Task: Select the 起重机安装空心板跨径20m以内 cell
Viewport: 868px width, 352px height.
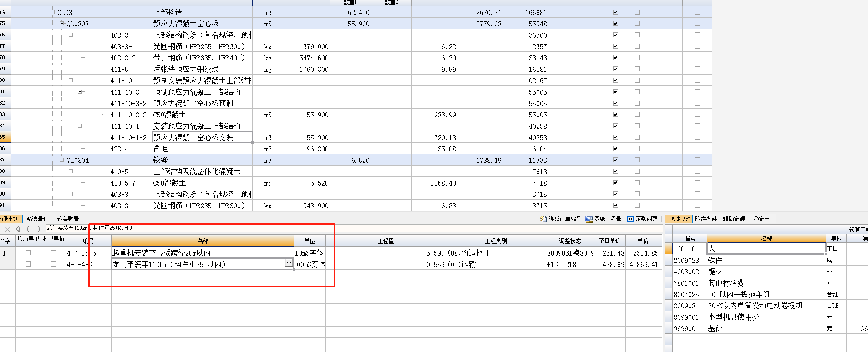Action: coord(203,253)
